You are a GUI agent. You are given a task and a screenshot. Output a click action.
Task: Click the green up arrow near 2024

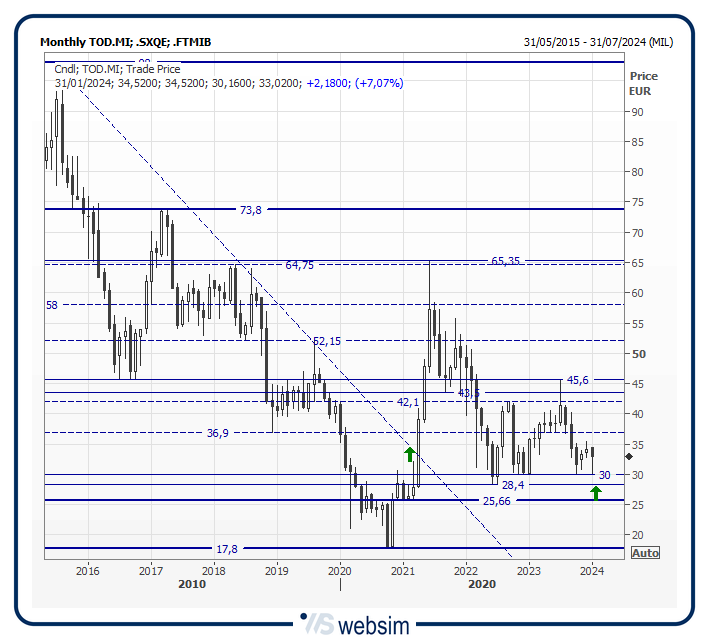pyautogui.click(x=596, y=492)
